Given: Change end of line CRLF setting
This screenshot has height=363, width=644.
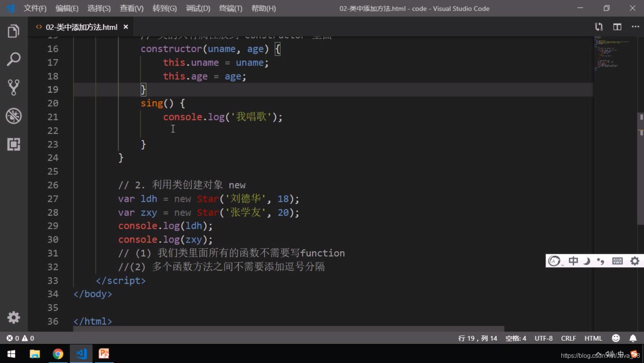Looking at the screenshot, I should tap(568, 338).
